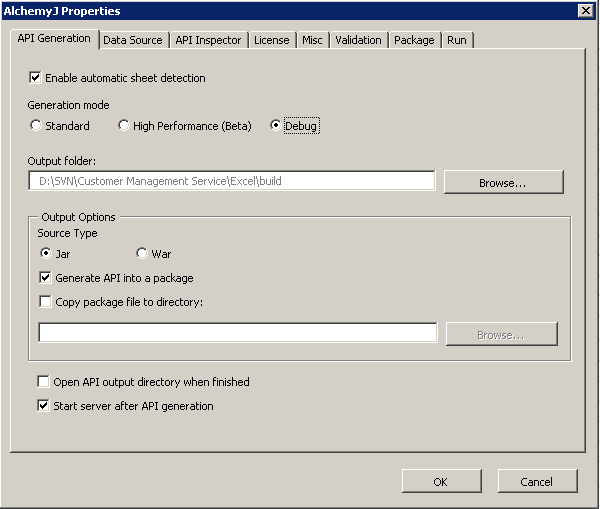
Task: Click the Output folder path field
Action: 232,181
